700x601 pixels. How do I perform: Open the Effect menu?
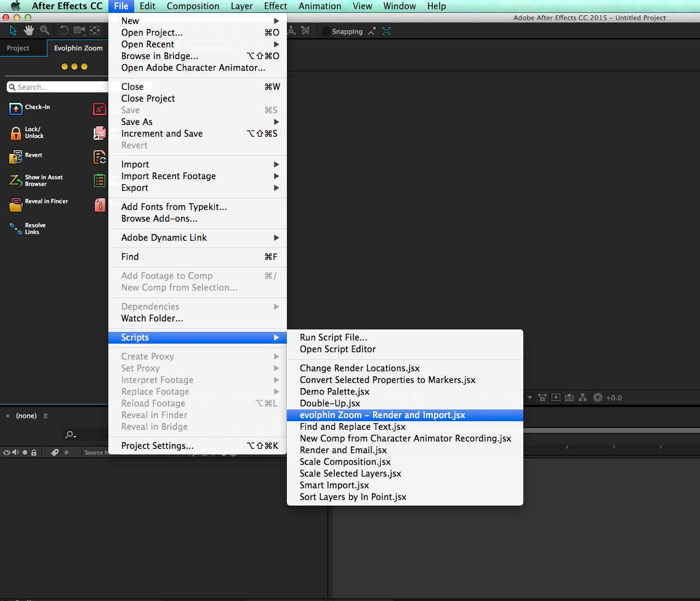(275, 6)
